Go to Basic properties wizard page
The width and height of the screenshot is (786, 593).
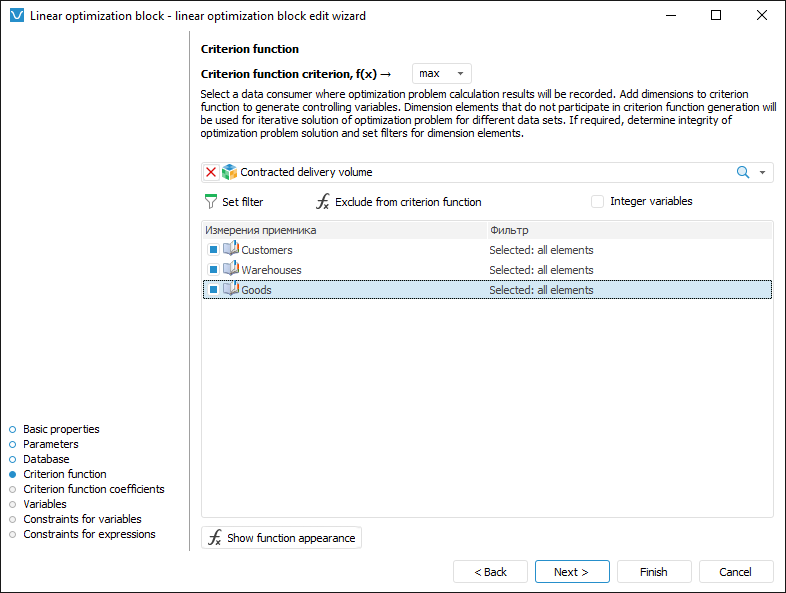(61, 429)
